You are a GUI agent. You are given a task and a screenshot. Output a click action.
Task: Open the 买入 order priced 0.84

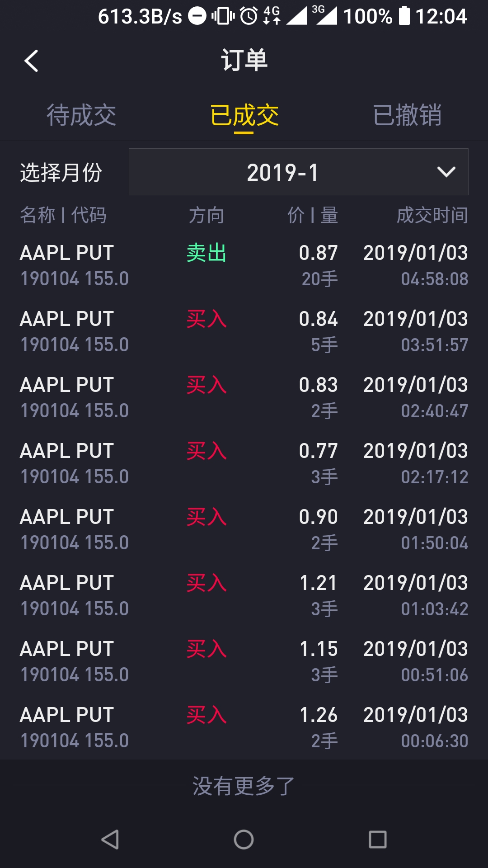(244, 331)
